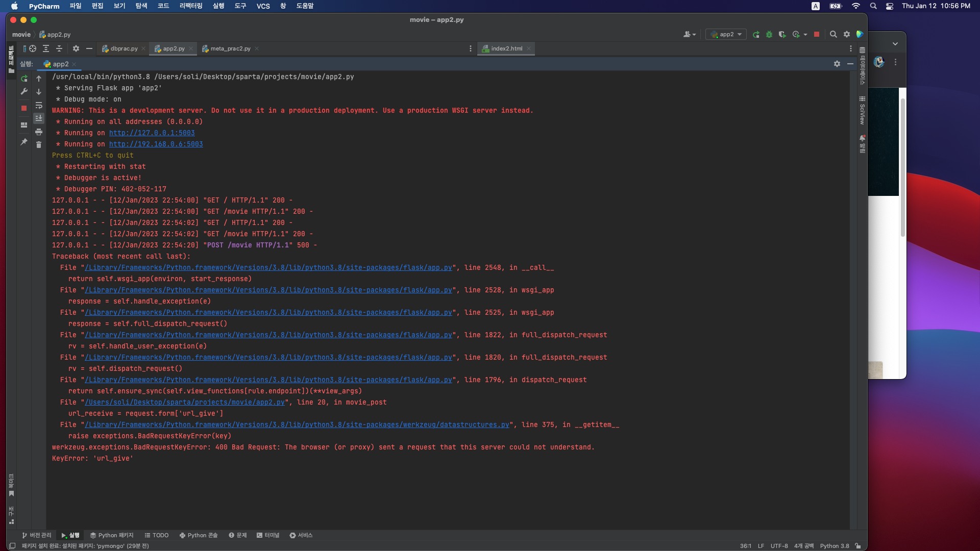Open the http://127.0.0.1:5003 link

coord(152,133)
